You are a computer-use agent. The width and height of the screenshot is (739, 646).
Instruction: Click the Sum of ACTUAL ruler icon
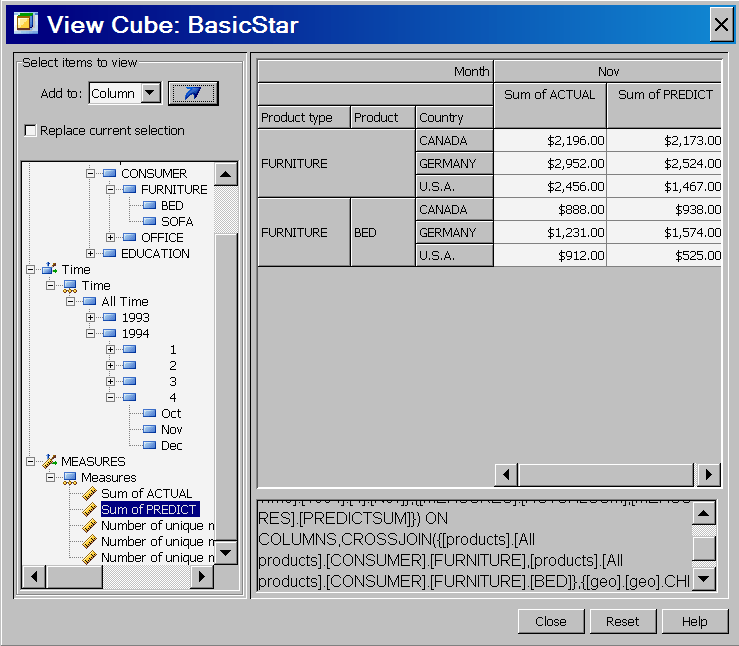point(89,493)
